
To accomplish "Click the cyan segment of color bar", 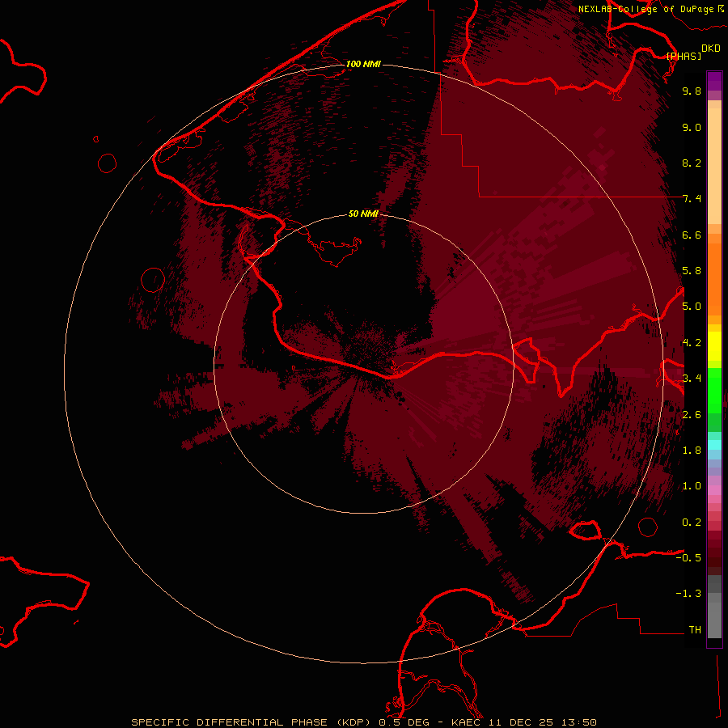I will tap(714, 445).
